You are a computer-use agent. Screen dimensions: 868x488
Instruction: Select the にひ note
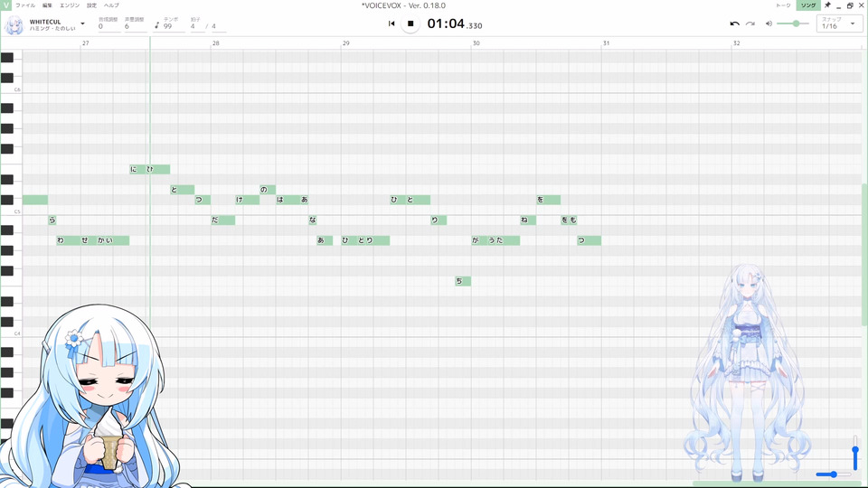pyautogui.click(x=149, y=169)
